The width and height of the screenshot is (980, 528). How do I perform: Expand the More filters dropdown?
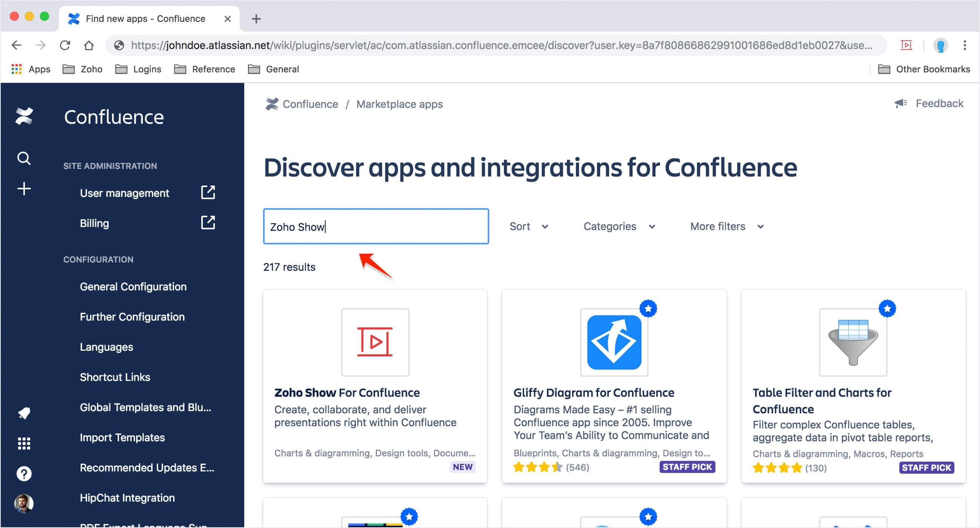(x=727, y=227)
